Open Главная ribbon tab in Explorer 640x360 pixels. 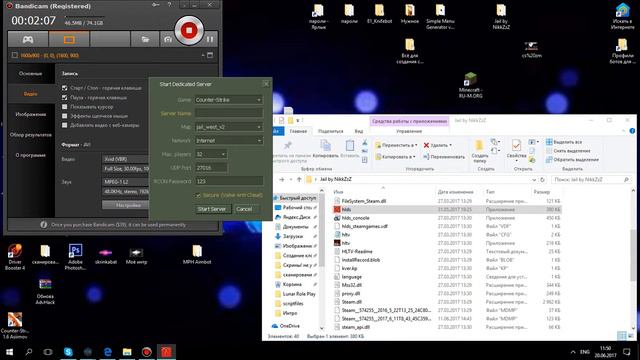(298, 131)
